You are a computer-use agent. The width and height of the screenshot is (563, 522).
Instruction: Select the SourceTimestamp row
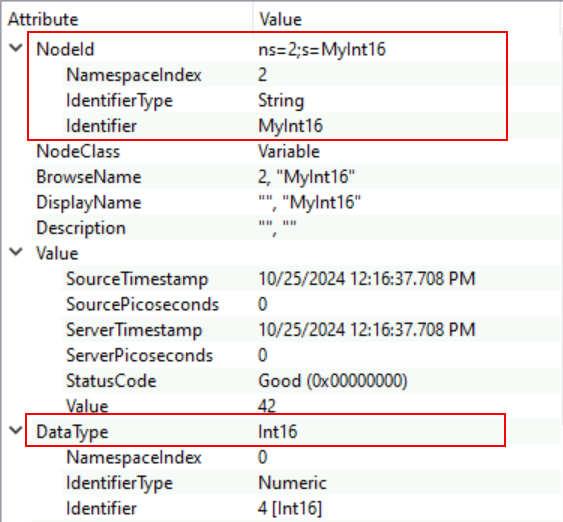click(312, 279)
